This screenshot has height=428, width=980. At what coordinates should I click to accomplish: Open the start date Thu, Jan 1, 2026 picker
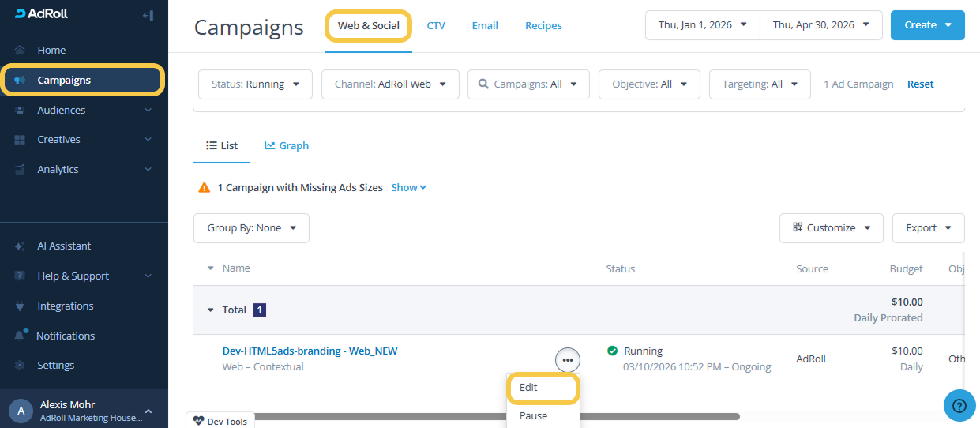(x=703, y=25)
